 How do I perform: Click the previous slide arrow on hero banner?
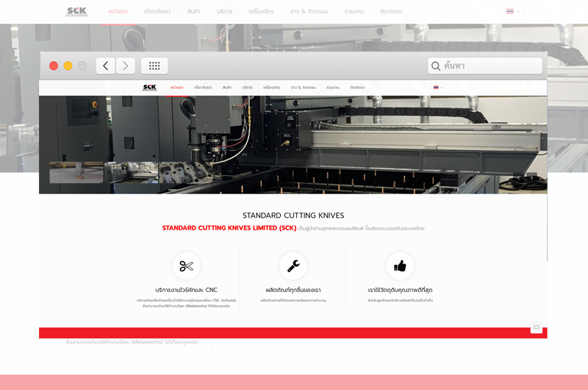(x=519, y=178)
